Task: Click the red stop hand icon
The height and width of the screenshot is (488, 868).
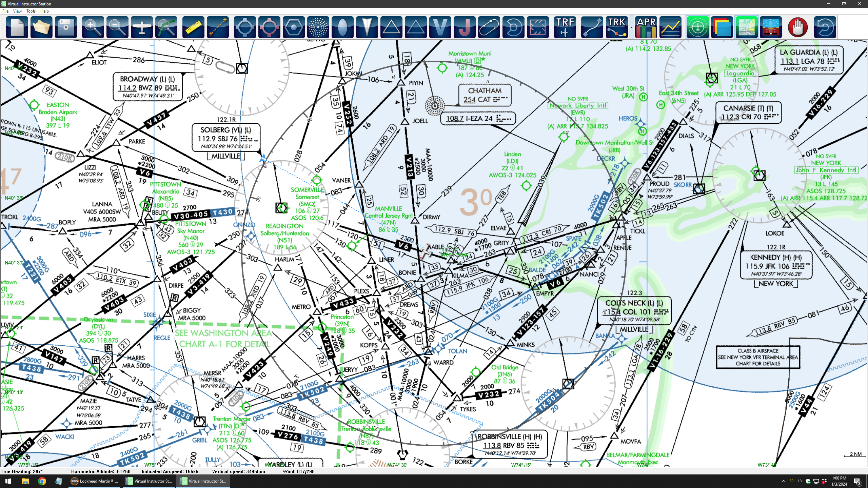Action: (x=798, y=27)
